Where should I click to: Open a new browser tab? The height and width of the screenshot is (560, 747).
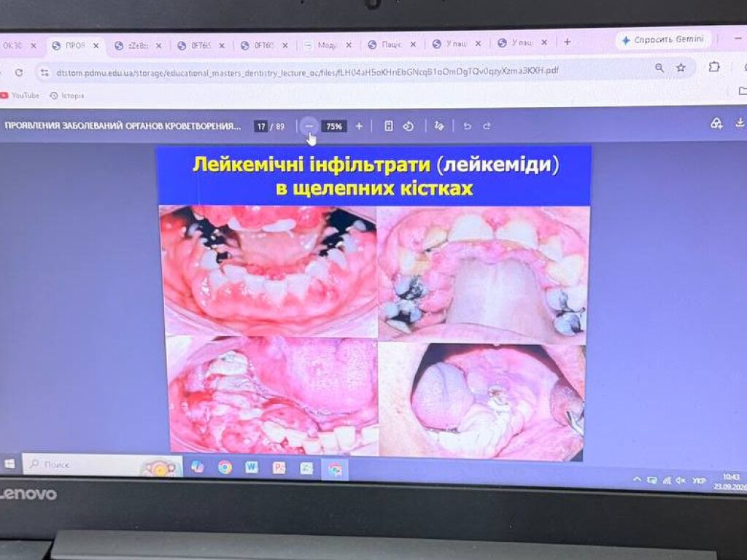pos(567,42)
